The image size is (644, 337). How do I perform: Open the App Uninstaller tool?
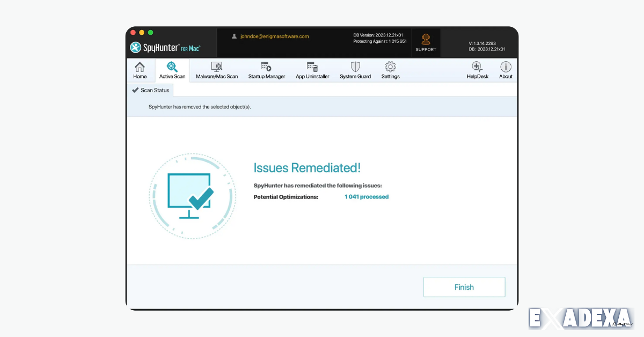[x=312, y=70]
